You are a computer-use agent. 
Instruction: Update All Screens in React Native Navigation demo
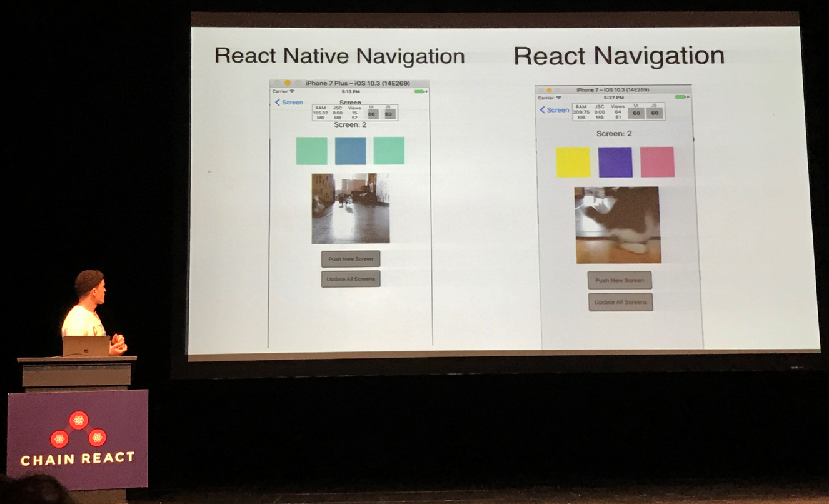tap(351, 279)
